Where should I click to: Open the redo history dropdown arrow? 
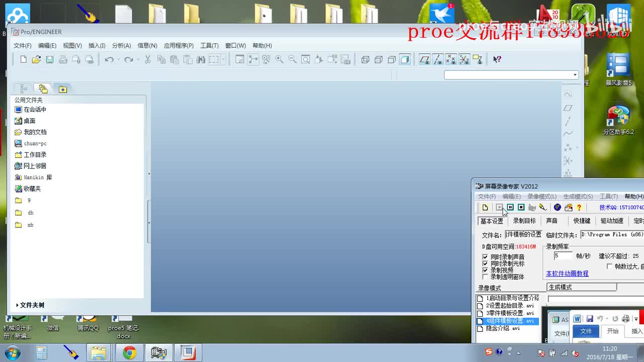click(x=138, y=59)
